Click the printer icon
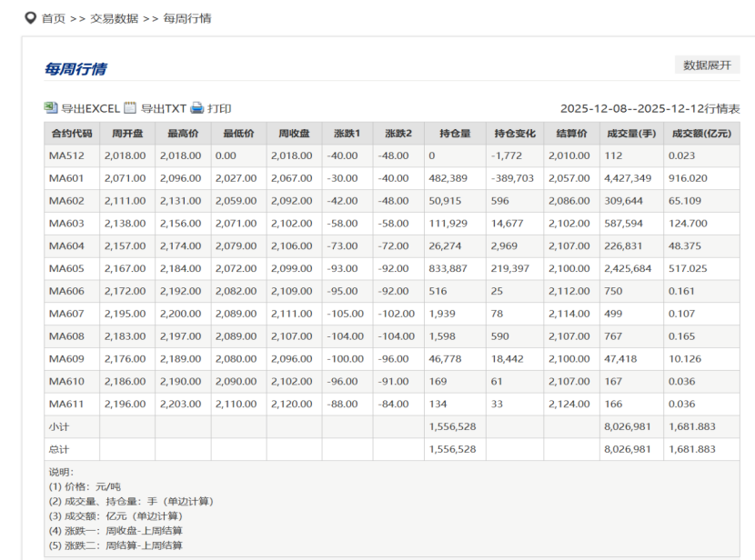The image size is (755, 560). click(197, 108)
